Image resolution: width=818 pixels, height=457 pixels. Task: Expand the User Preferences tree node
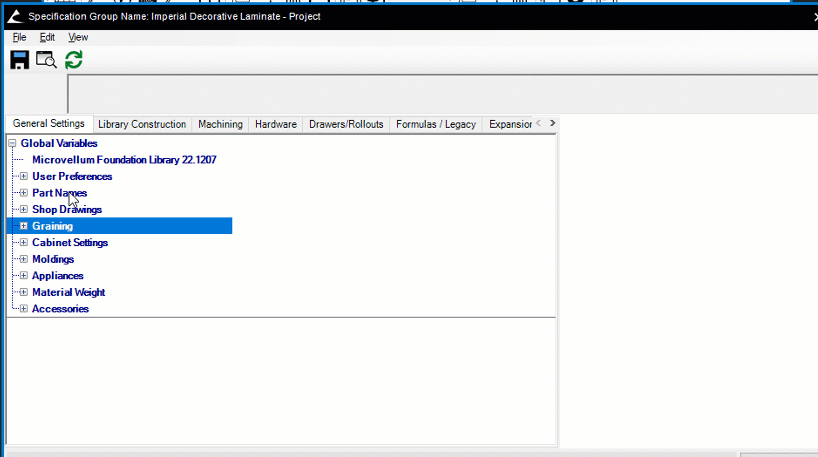[x=24, y=177]
